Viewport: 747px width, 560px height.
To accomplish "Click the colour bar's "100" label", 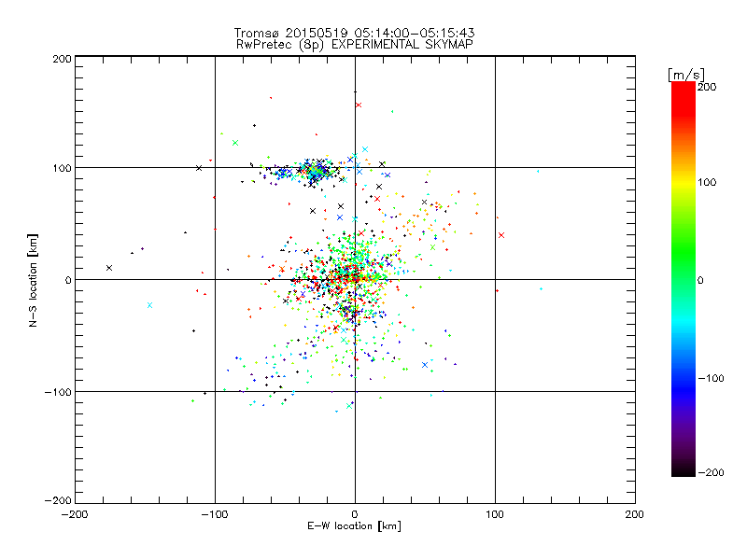I will click(707, 182).
